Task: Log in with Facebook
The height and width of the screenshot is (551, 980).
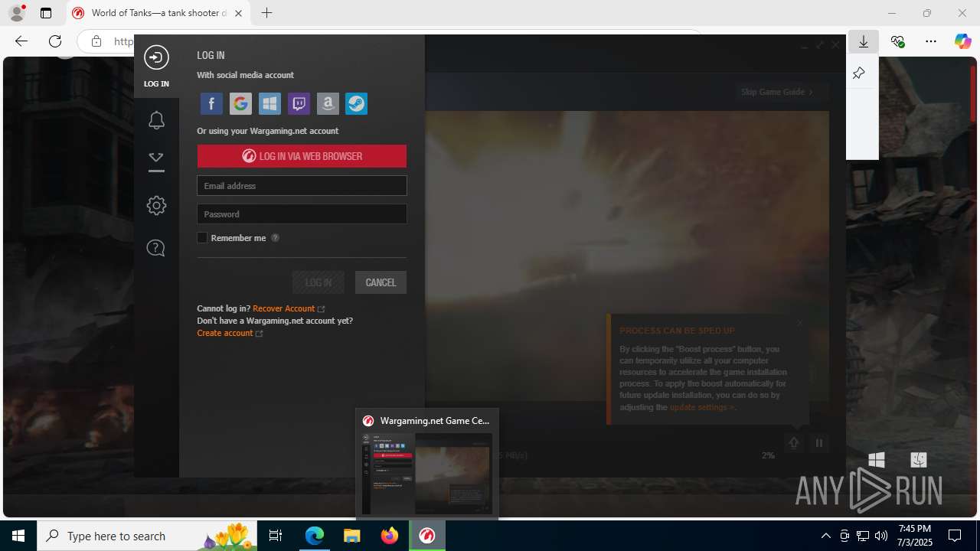Action: coord(211,103)
